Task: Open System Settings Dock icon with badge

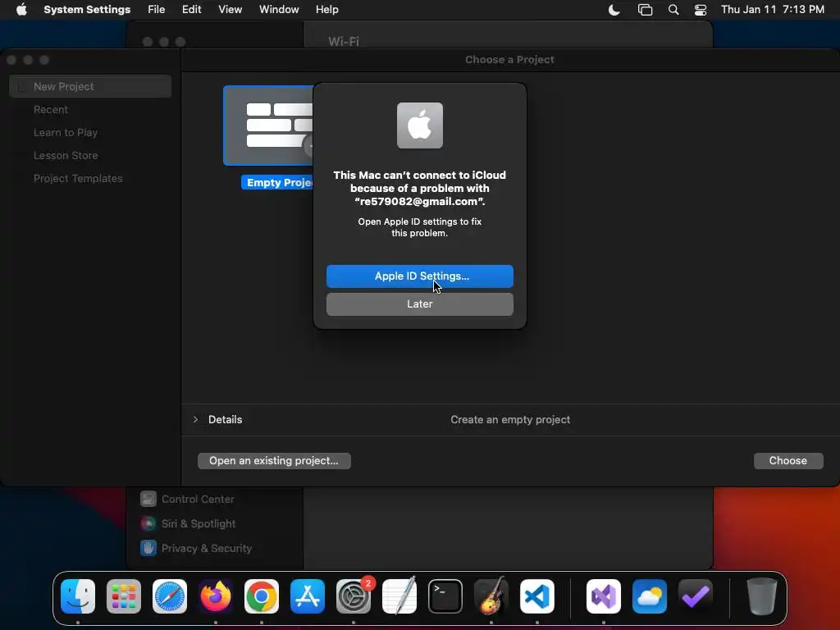Action: point(354,596)
